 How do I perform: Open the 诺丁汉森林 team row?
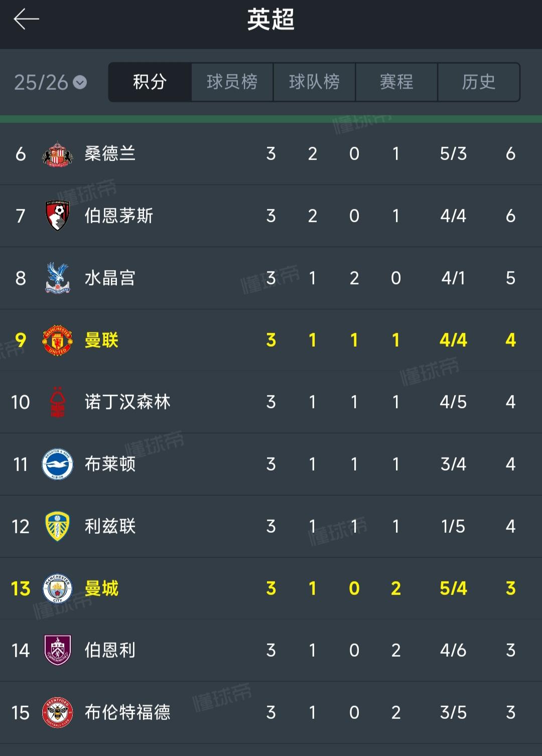[x=271, y=402]
